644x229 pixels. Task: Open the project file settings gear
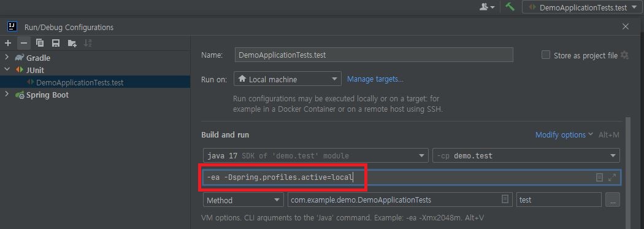pyautogui.click(x=625, y=55)
